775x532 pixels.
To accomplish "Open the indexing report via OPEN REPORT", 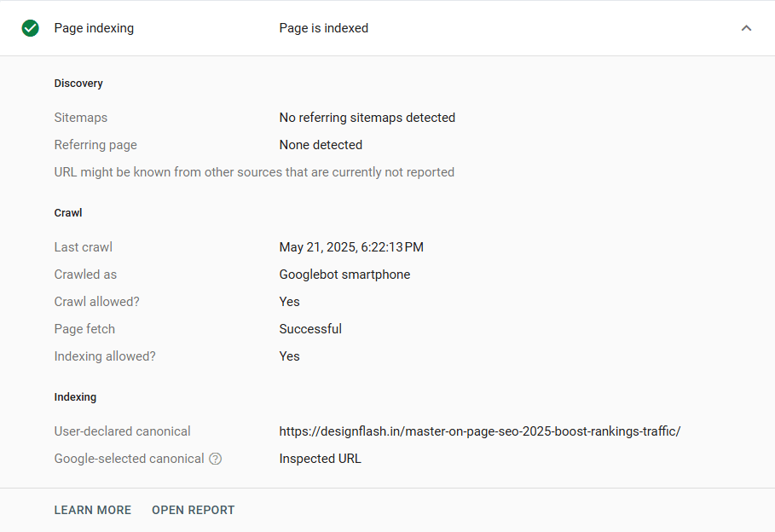I will tap(194, 510).
